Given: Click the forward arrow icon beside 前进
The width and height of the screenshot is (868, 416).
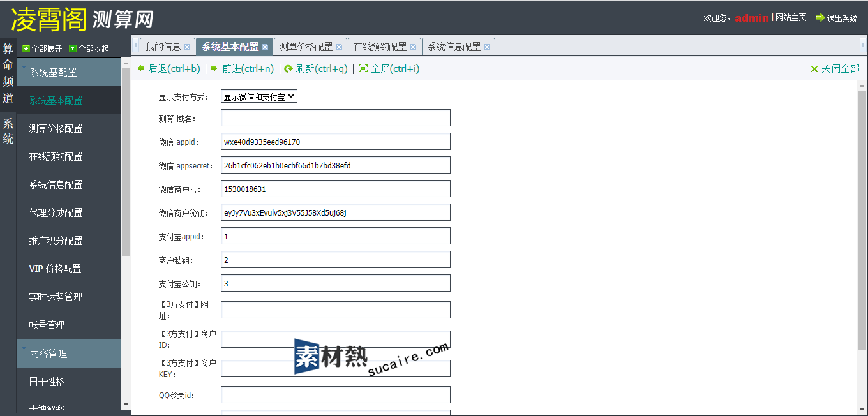Looking at the screenshot, I should tap(215, 68).
